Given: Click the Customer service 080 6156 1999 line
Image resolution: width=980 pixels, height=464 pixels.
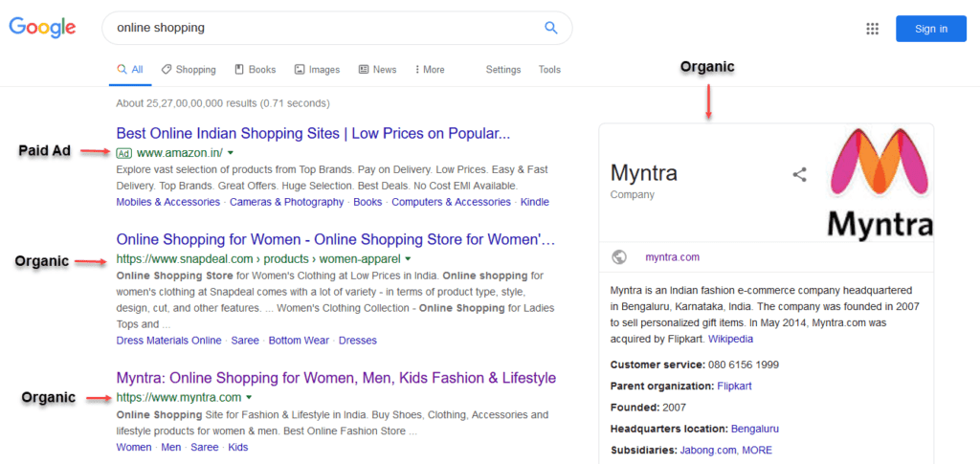Looking at the screenshot, I should [x=695, y=365].
